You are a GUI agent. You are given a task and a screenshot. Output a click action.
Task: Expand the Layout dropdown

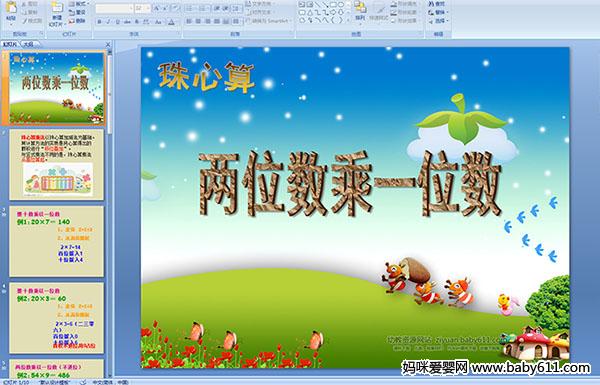78,4
